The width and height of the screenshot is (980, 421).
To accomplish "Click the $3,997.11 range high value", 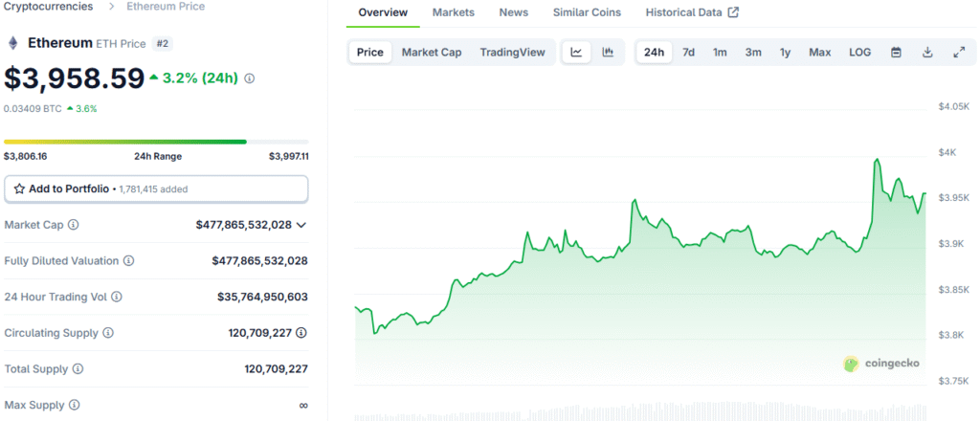I will 289,156.
